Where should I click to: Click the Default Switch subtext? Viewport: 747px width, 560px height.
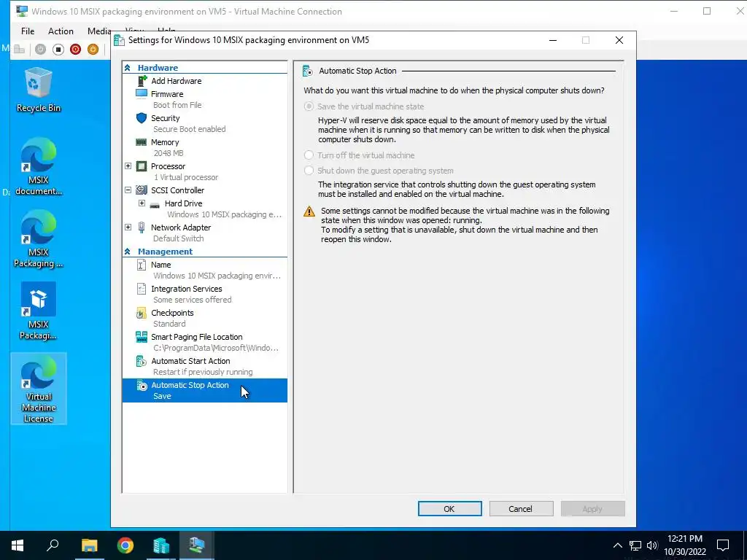click(178, 238)
